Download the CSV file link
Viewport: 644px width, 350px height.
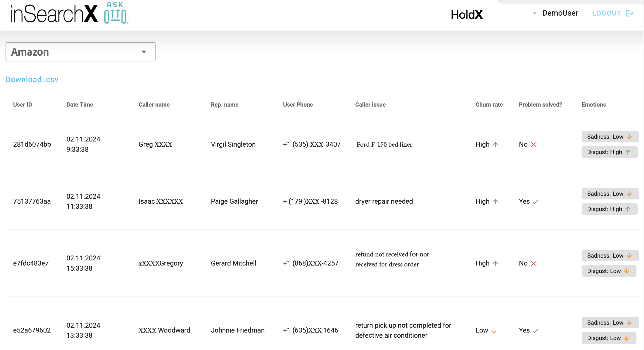(x=31, y=79)
